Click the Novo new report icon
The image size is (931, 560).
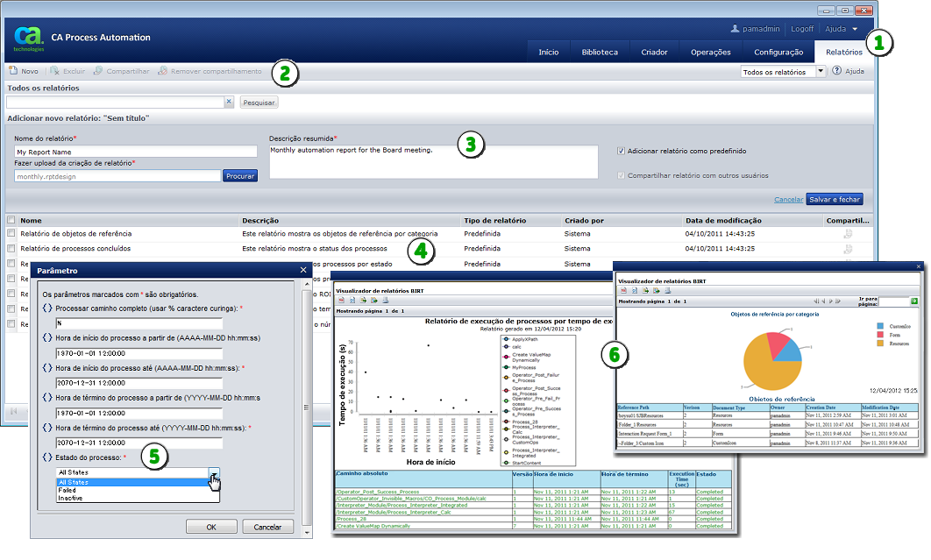tap(13, 71)
